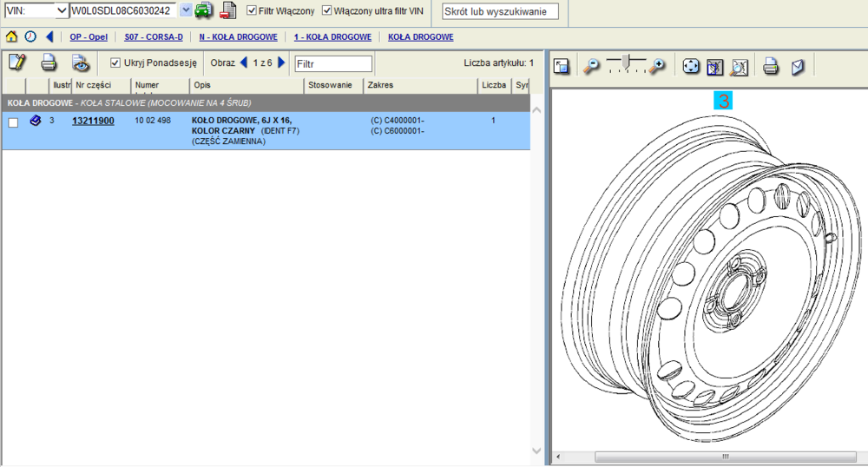The width and height of the screenshot is (868, 467).
Task: Zoom out on the wheel illustration
Action: pos(591,66)
